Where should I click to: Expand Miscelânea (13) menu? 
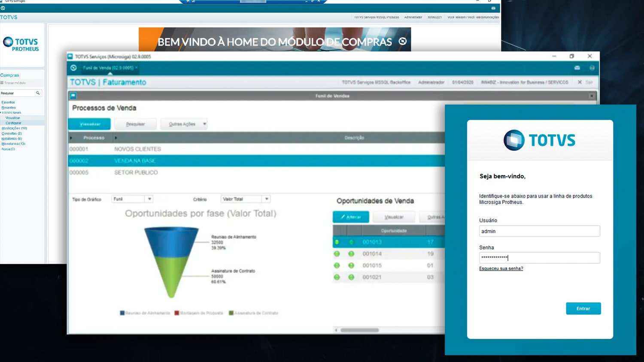[x=13, y=144]
